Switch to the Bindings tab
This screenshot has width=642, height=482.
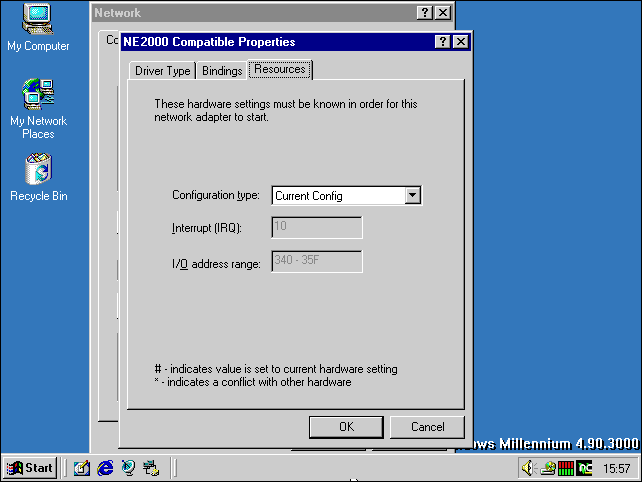[x=222, y=70]
